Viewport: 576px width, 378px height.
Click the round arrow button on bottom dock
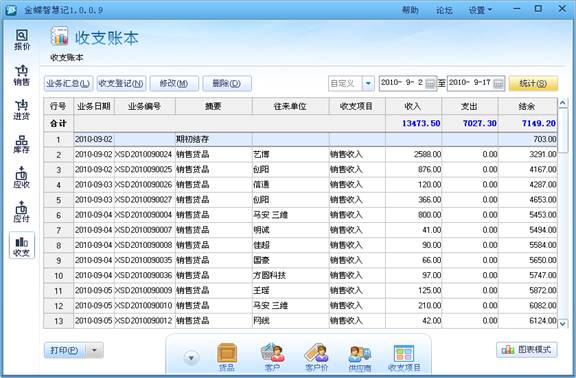point(191,357)
